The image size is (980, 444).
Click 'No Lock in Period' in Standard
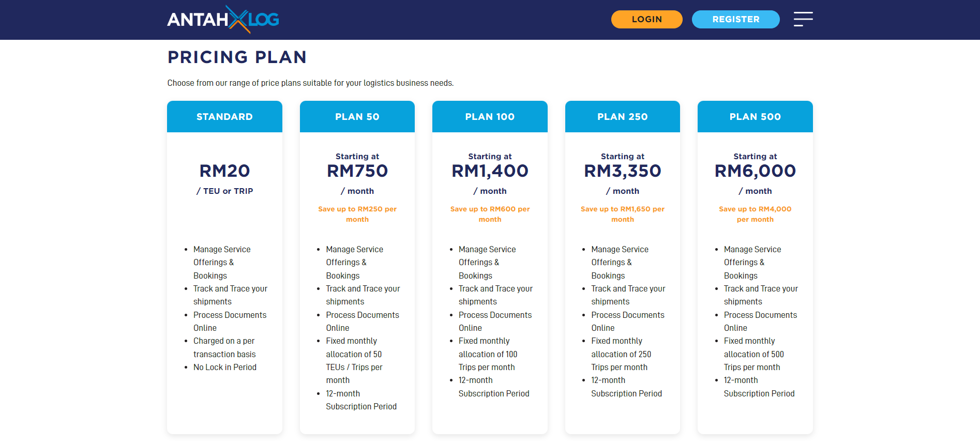(225, 367)
